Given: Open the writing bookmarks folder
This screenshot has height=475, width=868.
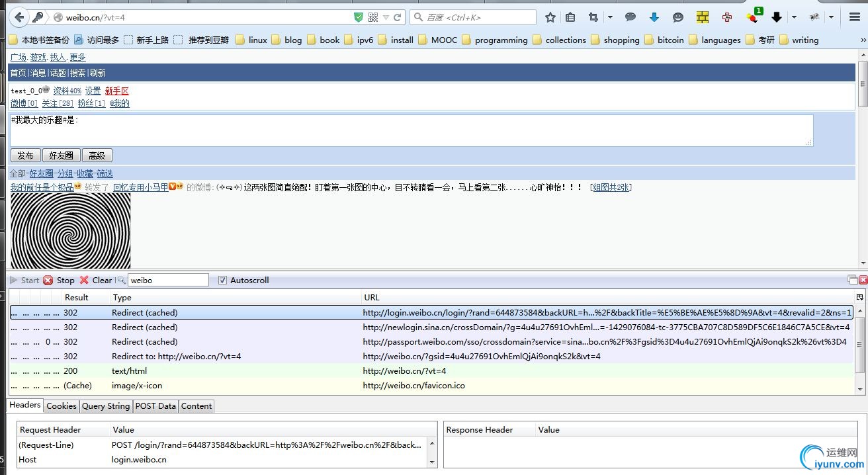Looking at the screenshot, I should point(799,40).
